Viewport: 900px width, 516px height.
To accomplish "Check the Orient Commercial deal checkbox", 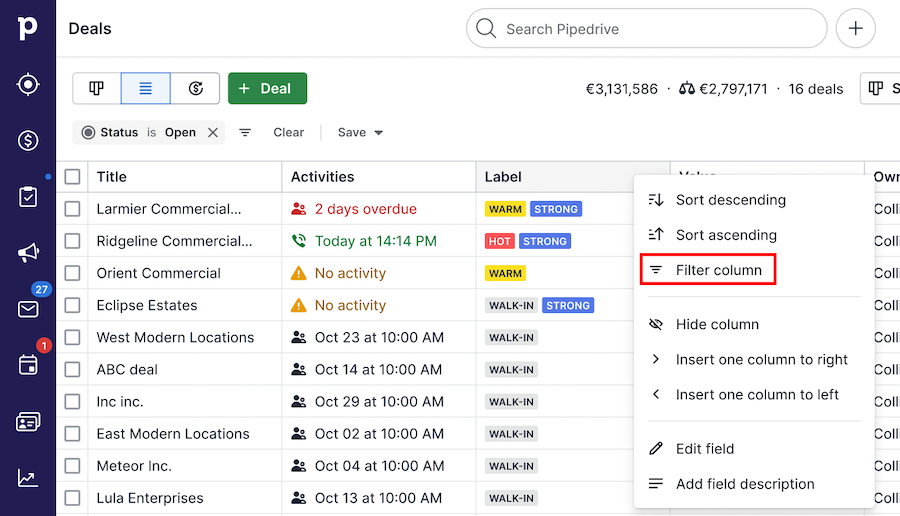I will 72,273.
